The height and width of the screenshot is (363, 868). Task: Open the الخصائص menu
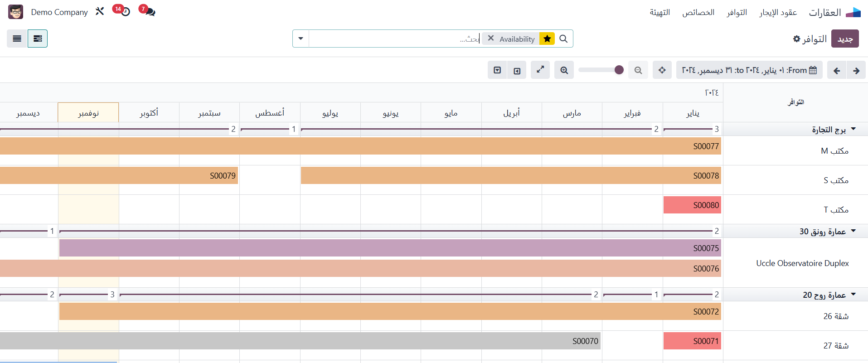point(698,12)
